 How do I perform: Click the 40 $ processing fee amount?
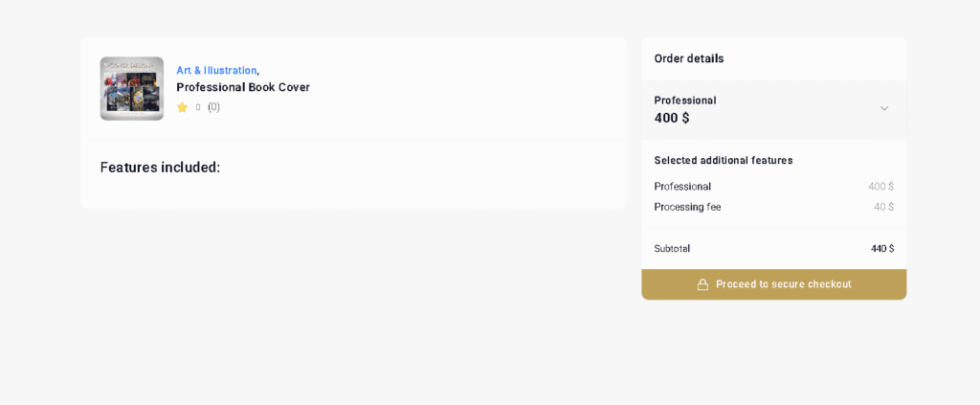883,207
